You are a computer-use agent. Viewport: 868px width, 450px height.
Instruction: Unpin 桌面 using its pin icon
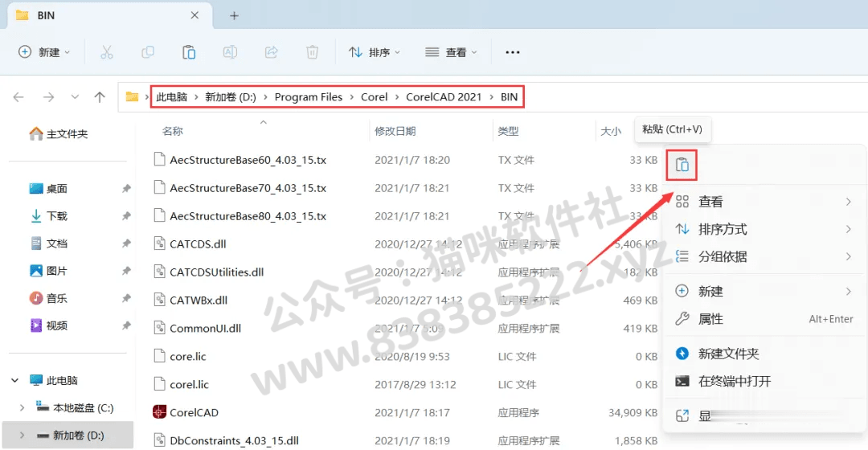click(x=126, y=189)
